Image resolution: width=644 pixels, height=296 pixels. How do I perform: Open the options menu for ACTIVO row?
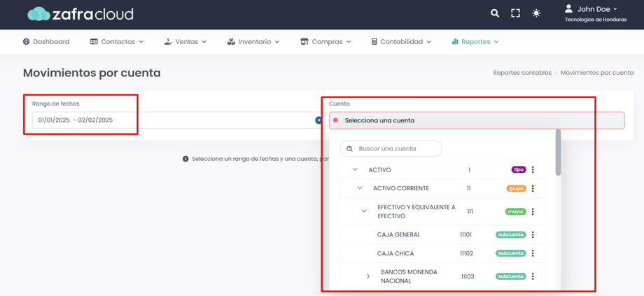coord(533,169)
